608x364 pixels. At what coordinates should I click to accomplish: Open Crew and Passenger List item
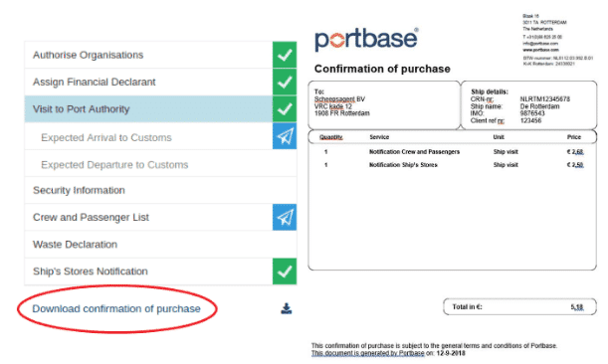tap(148, 217)
